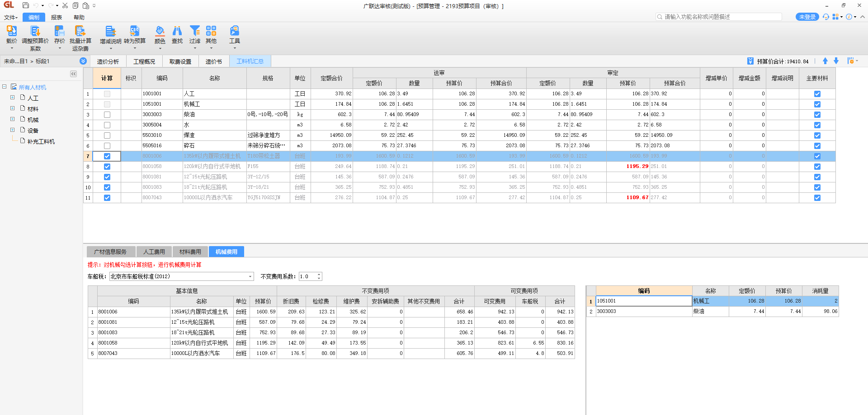Switch to the 造价书 tab

tap(214, 61)
